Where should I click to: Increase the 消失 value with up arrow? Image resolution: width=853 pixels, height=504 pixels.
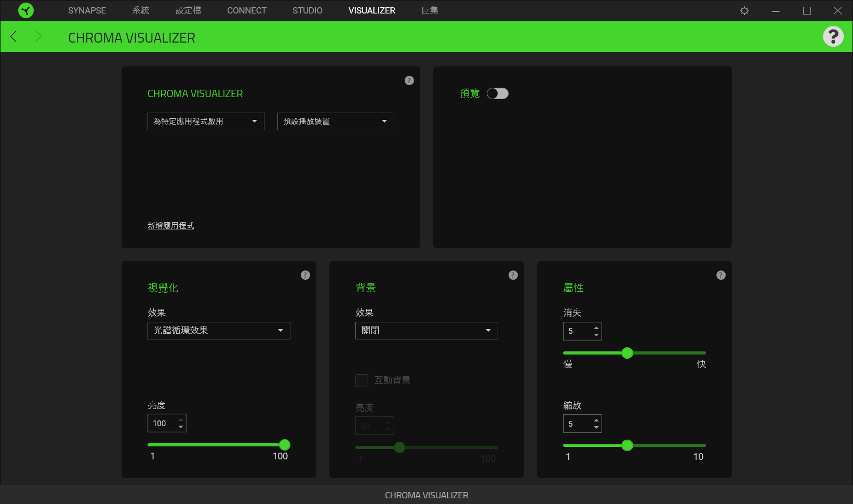[596, 328]
